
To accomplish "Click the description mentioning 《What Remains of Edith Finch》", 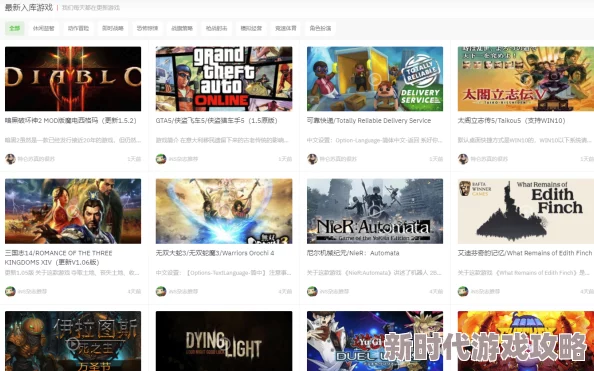I will click(x=524, y=273).
